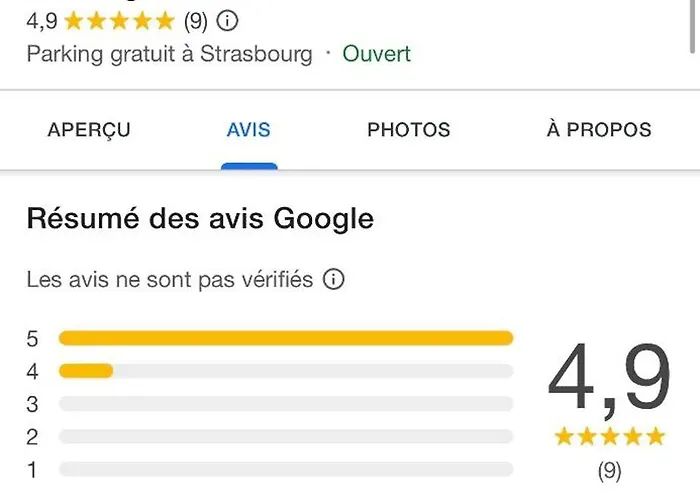Screen dimensions: 700x500
Task: Click the (9) review count at the top
Action: coord(196,20)
